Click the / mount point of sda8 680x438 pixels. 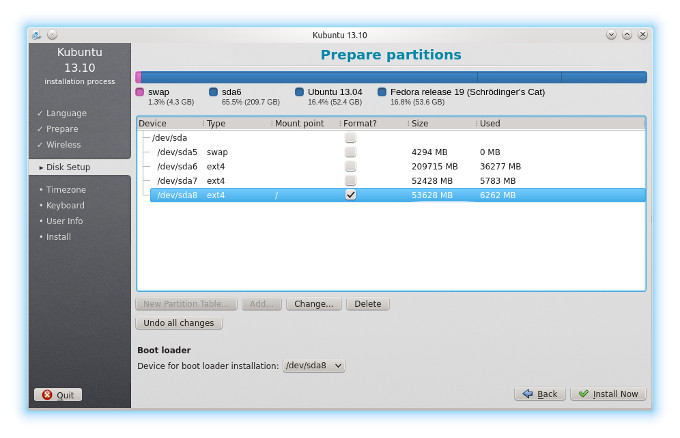pos(276,195)
